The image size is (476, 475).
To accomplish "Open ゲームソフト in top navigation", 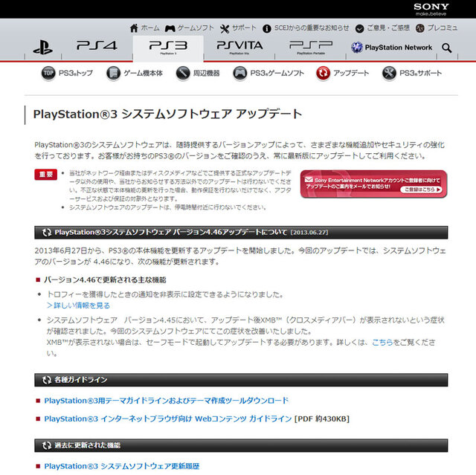I will (x=196, y=28).
